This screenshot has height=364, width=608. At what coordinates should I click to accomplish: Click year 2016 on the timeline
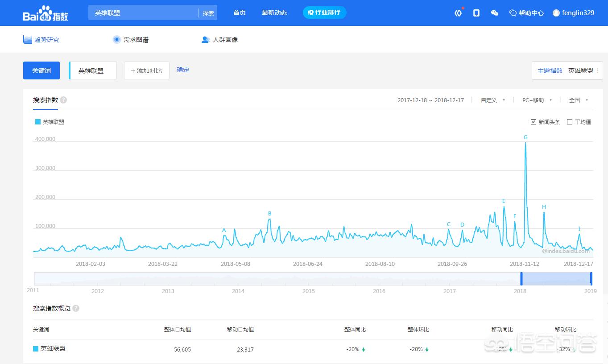point(379,291)
